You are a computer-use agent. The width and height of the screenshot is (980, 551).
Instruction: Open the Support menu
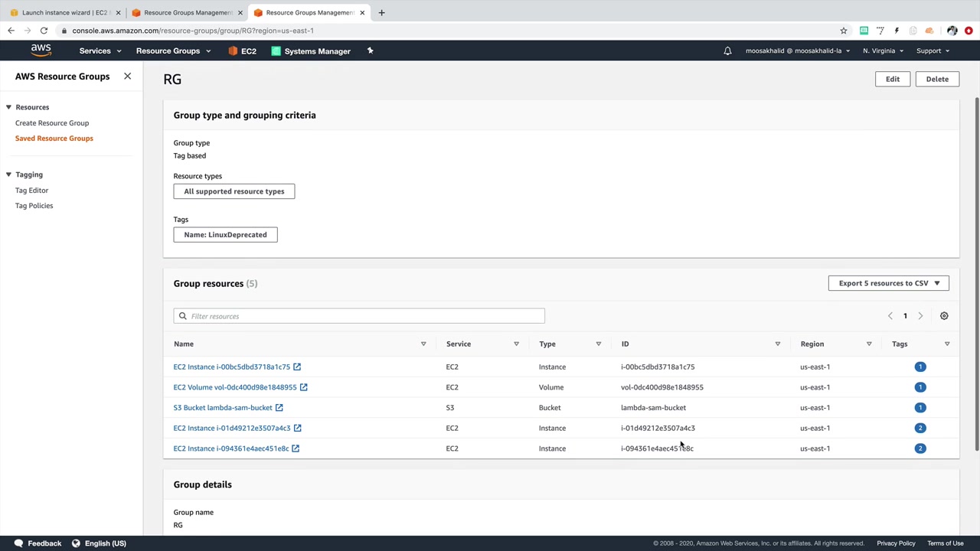pyautogui.click(x=933, y=51)
